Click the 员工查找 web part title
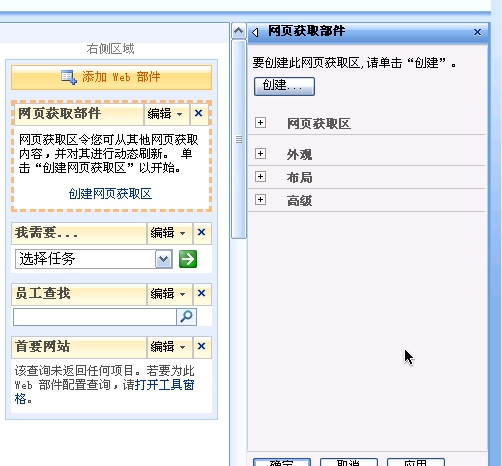The image size is (502, 466). coord(43,294)
